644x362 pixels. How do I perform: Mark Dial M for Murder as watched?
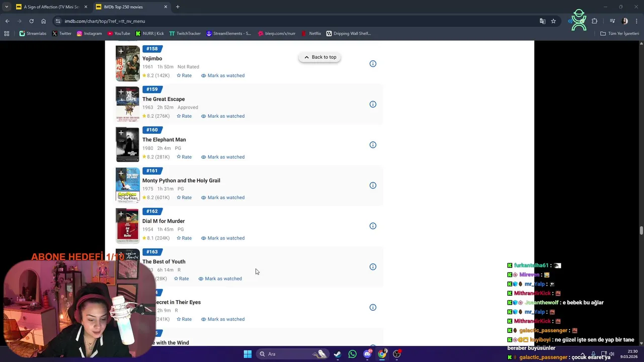coord(223,238)
